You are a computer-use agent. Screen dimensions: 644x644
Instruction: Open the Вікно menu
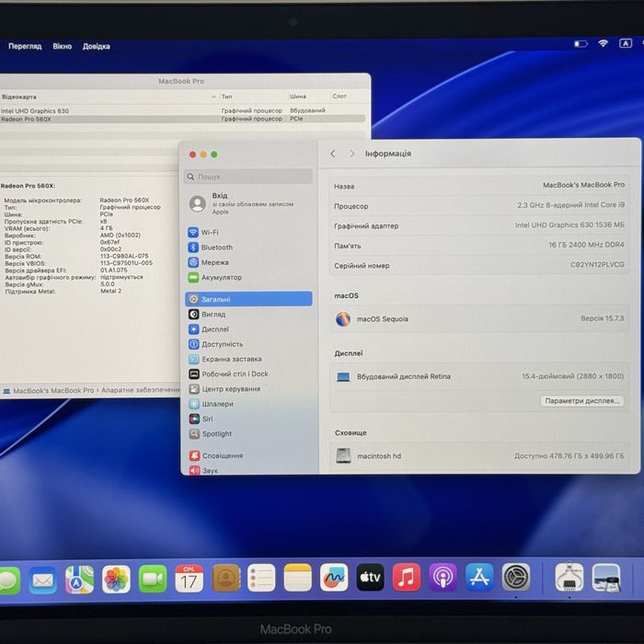pyautogui.click(x=62, y=46)
